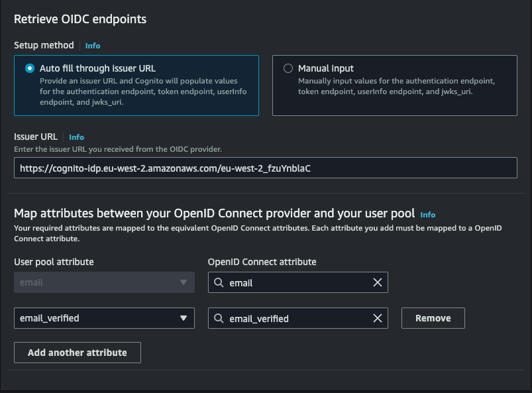The image size is (532, 393).
Task: Switch to the Auto fill through issuer URL card
Action: coord(136,85)
